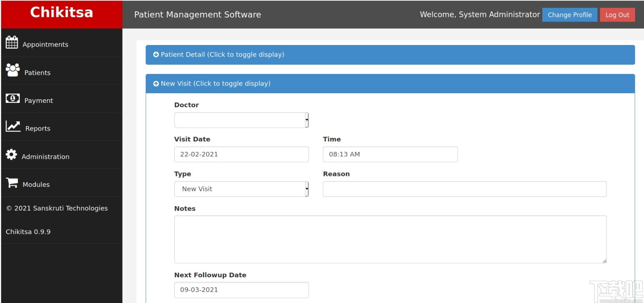The image size is (644, 303).
Task: Click the Payment money icon
Action: click(x=12, y=98)
